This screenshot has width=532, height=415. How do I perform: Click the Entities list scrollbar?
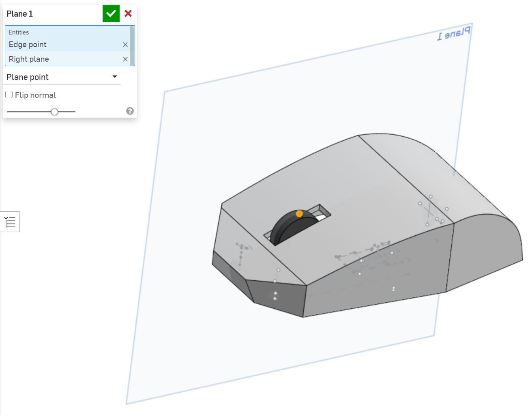pos(132,41)
